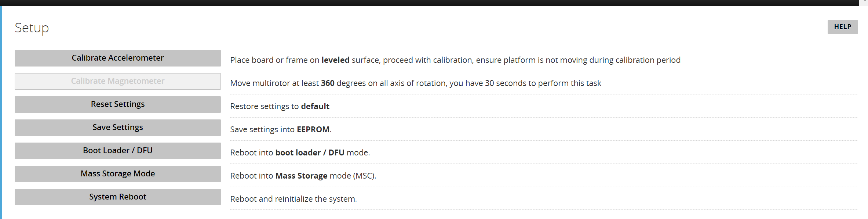Click the greyed-out Calibrate Magnetometer button

(117, 81)
